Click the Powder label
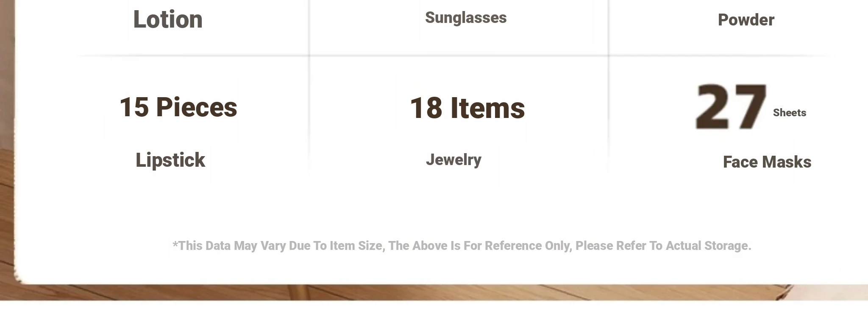This screenshot has height=311, width=868. point(746,20)
